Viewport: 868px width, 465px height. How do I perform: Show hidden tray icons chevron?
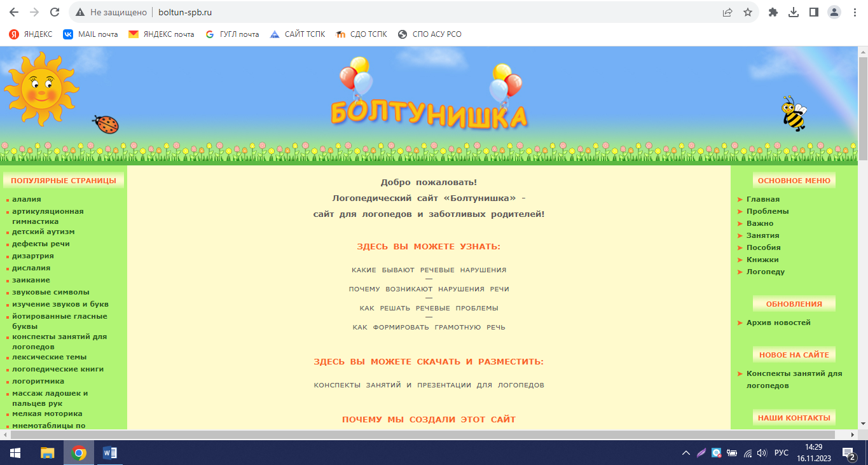click(x=685, y=453)
